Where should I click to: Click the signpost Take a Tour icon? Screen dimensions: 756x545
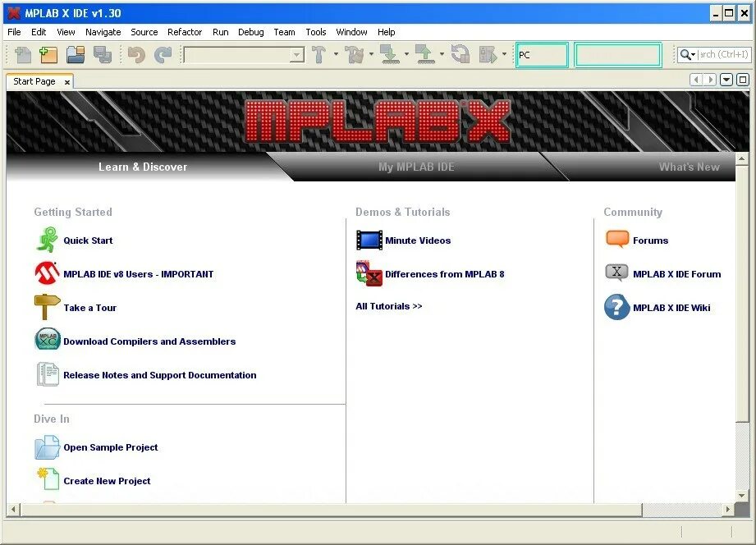click(47, 307)
